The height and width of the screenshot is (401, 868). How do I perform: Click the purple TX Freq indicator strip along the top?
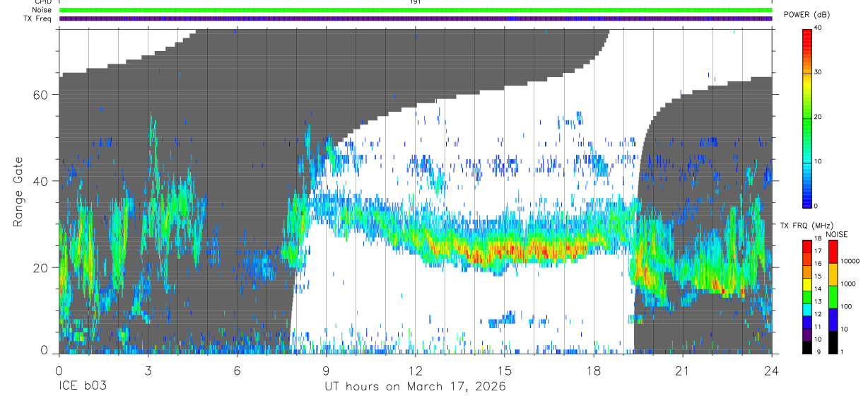(416, 18)
